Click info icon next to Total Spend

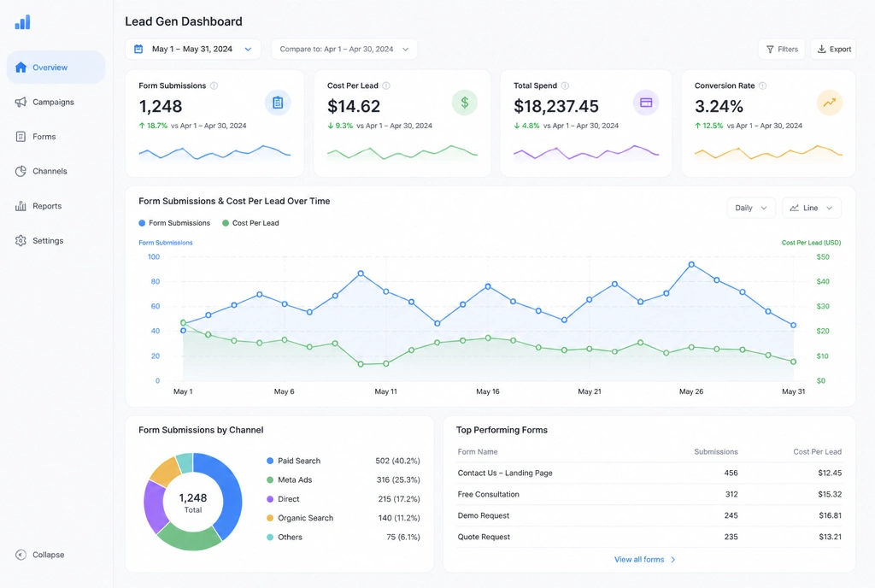click(565, 86)
